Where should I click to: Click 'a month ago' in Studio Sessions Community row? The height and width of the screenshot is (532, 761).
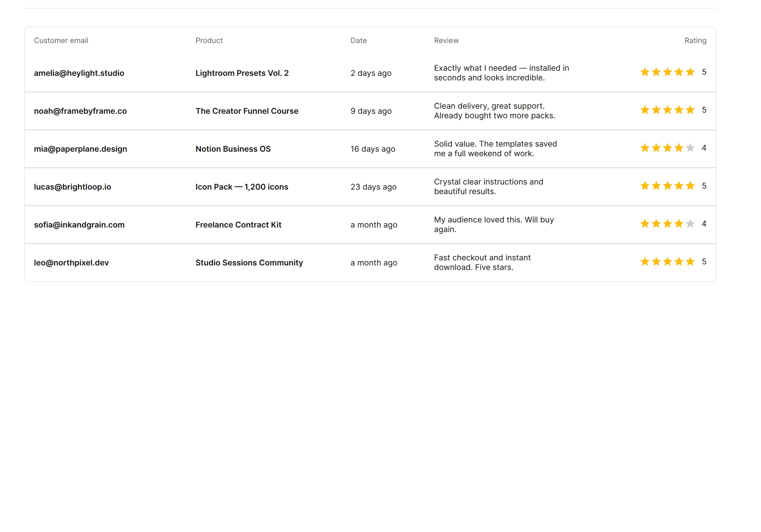[374, 263]
